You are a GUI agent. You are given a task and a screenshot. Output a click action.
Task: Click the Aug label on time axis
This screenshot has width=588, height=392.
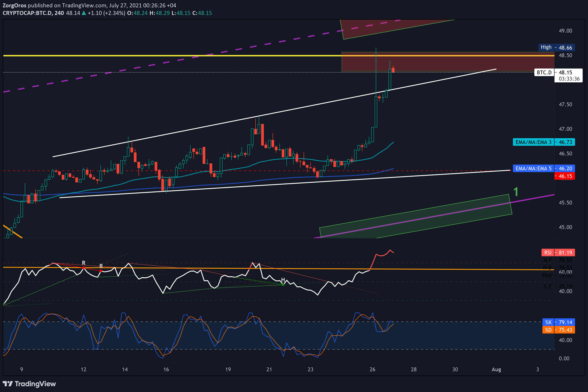click(x=496, y=369)
